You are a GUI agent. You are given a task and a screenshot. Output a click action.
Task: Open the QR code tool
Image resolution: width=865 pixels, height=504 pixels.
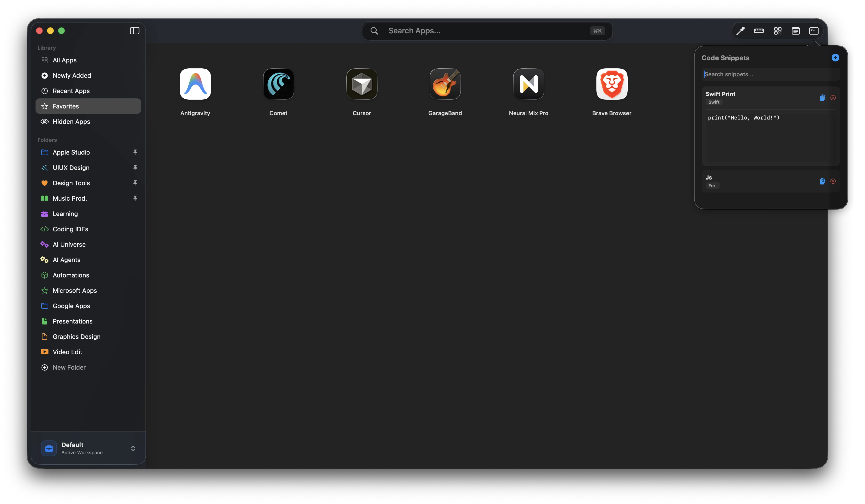click(x=777, y=31)
